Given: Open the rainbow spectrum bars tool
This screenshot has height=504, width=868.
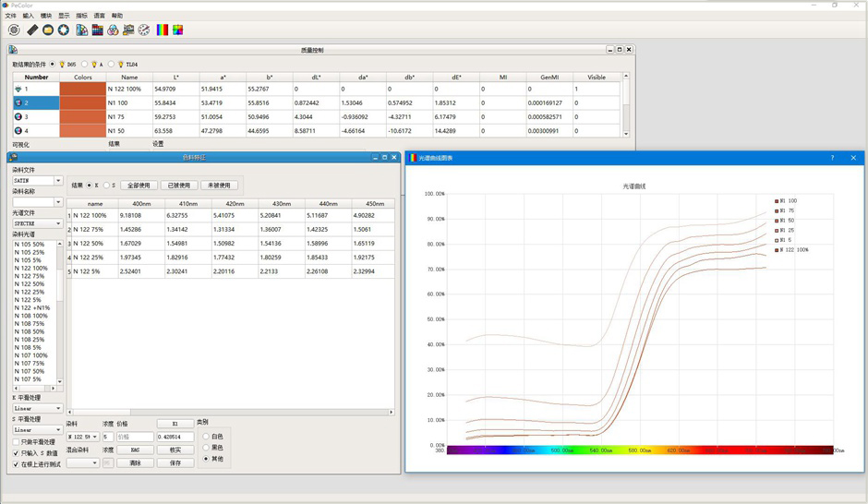Looking at the screenshot, I should (x=163, y=30).
